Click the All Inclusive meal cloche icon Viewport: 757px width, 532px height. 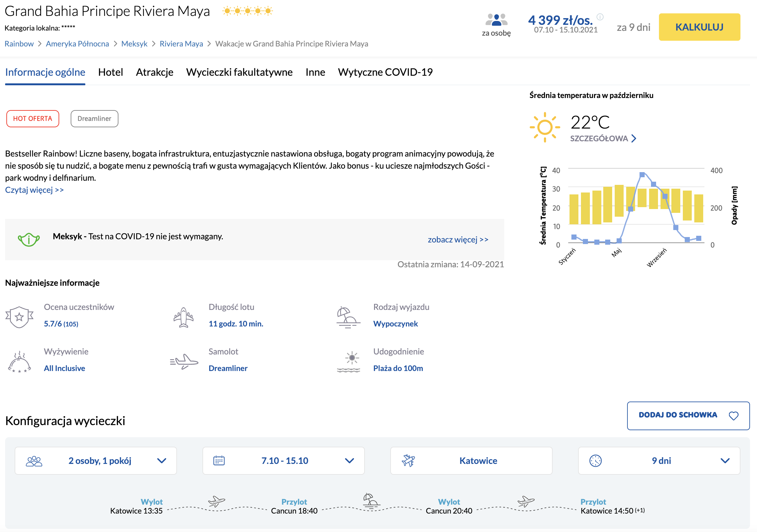pyautogui.click(x=19, y=361)
